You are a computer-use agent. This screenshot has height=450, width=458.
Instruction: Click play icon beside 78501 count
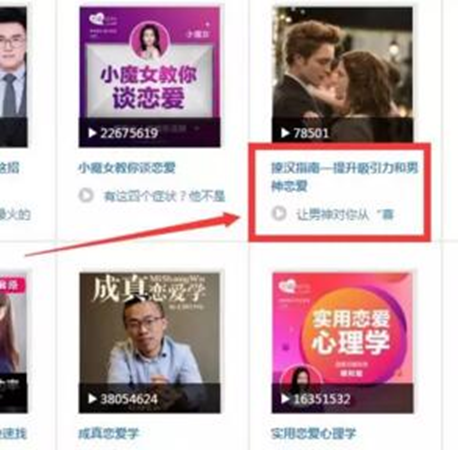(x=285, y=133)
